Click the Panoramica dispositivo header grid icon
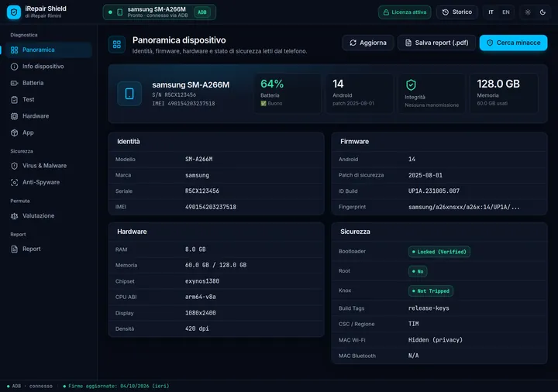The image size is (558, 392). click(x=117, y=44)
